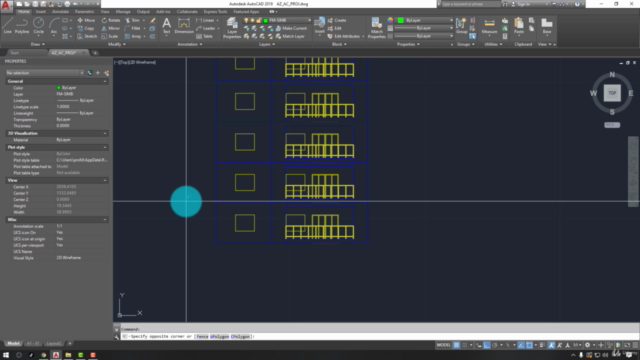Expand the Annotation panel

pyautogui.click(x=190, y=44)
